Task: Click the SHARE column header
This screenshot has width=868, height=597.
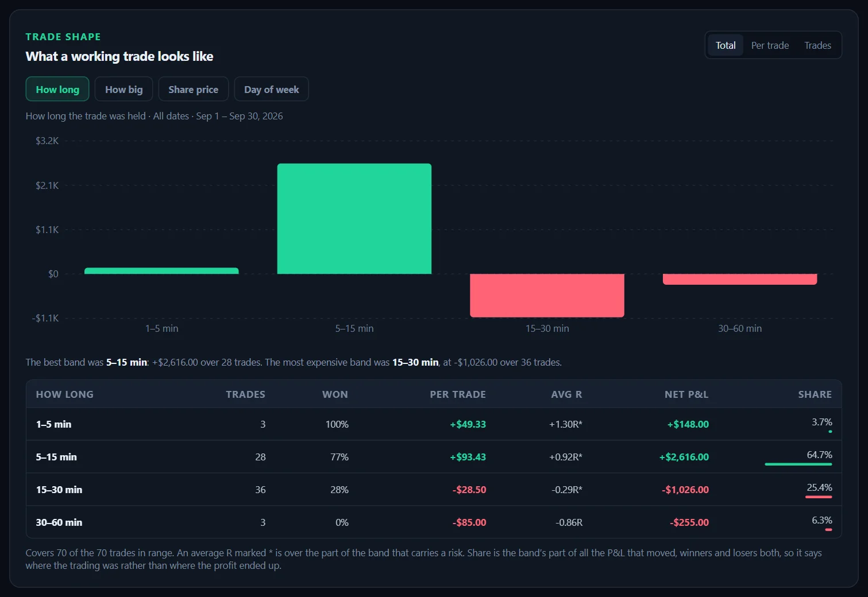Action: coord(815,394)
